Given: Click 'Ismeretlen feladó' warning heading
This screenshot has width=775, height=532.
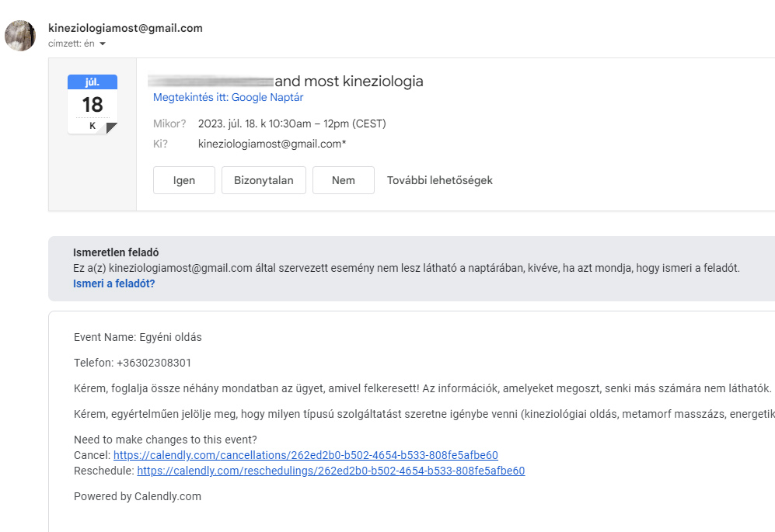Looking at the screenshot, I should coord(115,252).
